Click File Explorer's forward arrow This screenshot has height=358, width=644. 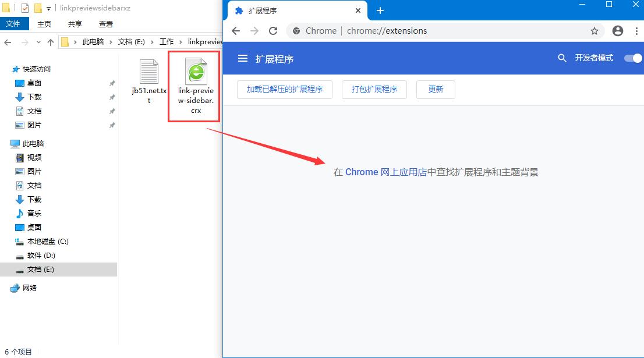click(x=24, y=42)
